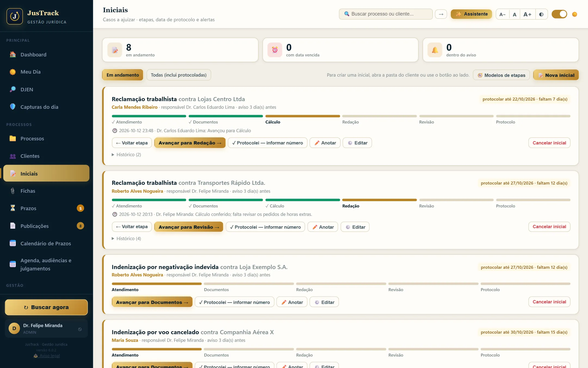Click the Capturas do dia shield icon
588x368 pixels.
pos(13,107)
